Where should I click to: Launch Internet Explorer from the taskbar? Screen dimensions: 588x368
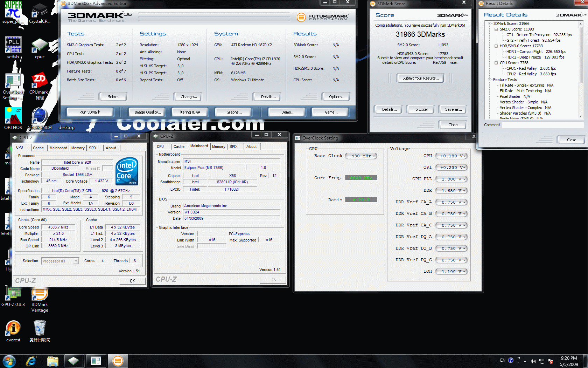[x=31, y=361]
